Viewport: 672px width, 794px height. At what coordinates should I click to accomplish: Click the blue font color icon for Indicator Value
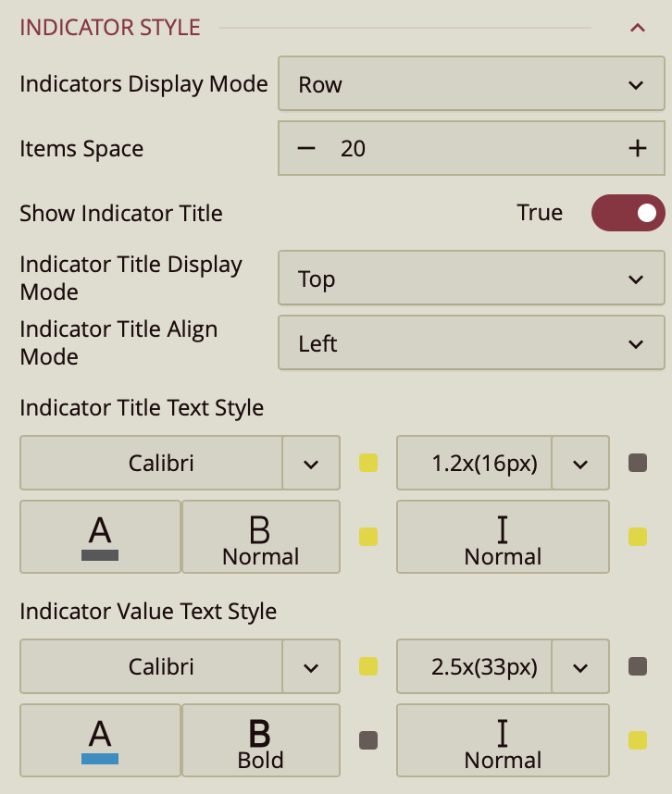(100, 741)
